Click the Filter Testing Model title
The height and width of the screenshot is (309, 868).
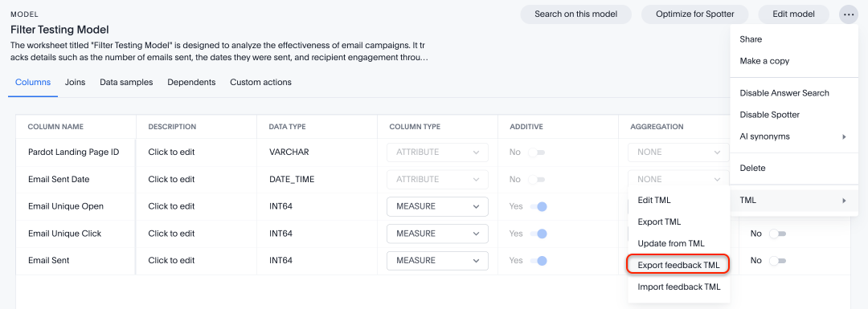coord(59,30)
